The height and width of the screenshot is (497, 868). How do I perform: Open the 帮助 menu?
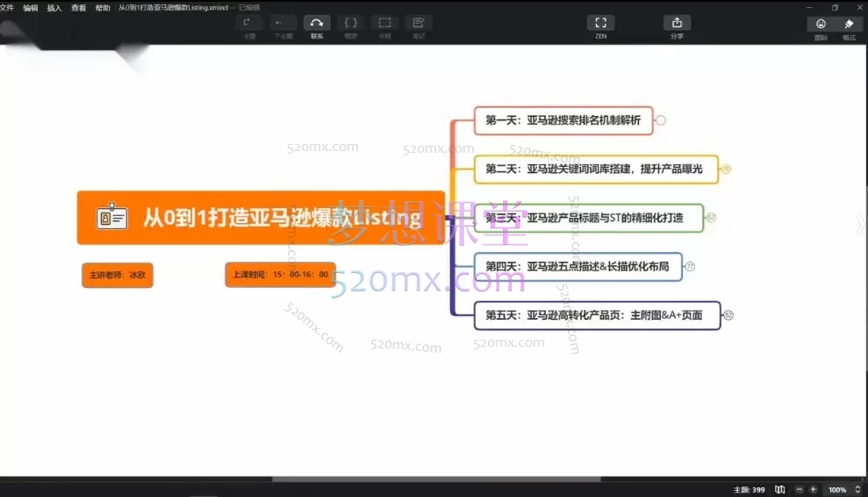(103, 8)
